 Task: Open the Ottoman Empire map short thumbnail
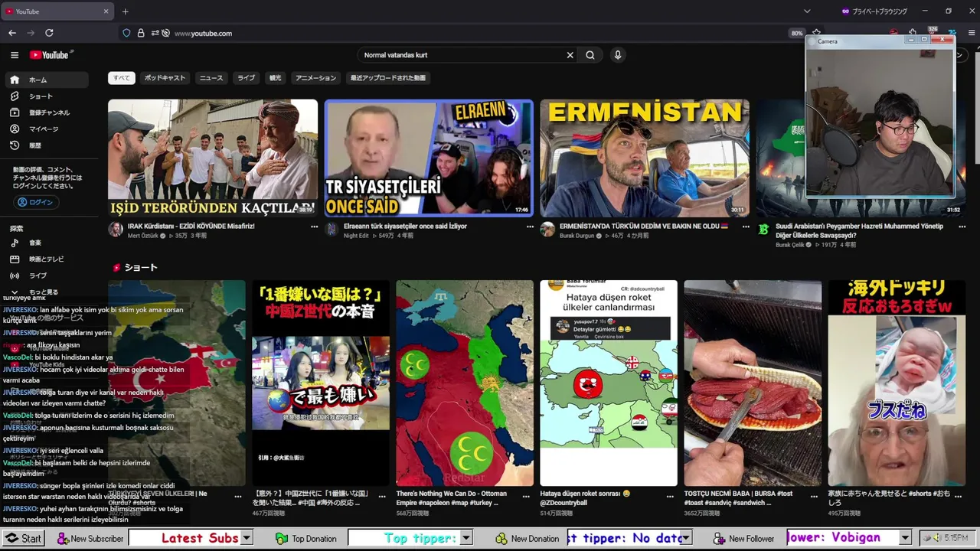coord(465,383)
